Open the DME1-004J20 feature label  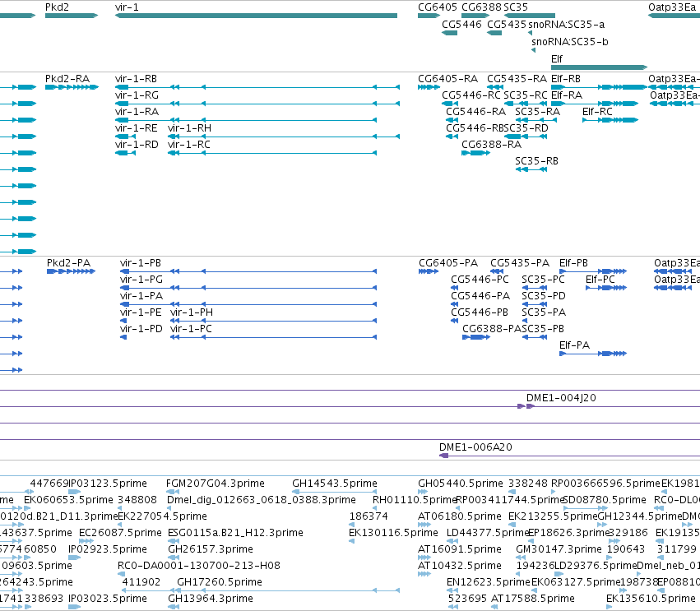561,398
